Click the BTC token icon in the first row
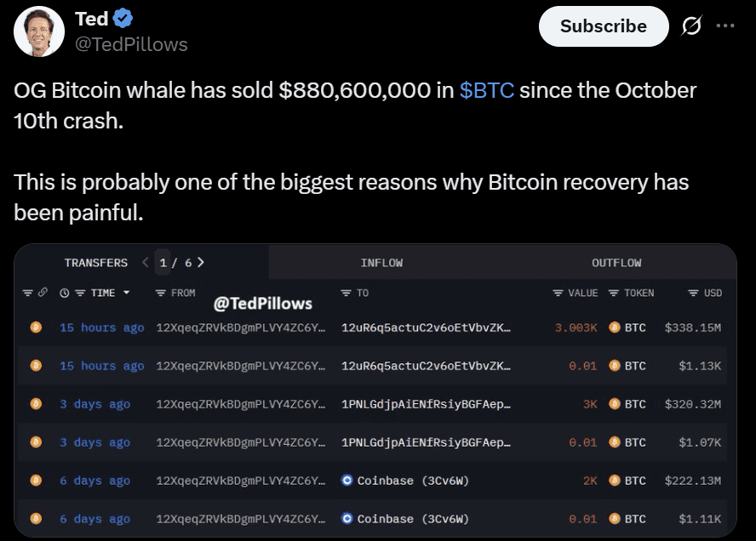The image size is (756, 541). pyautogui.click(x=614, y=327)
